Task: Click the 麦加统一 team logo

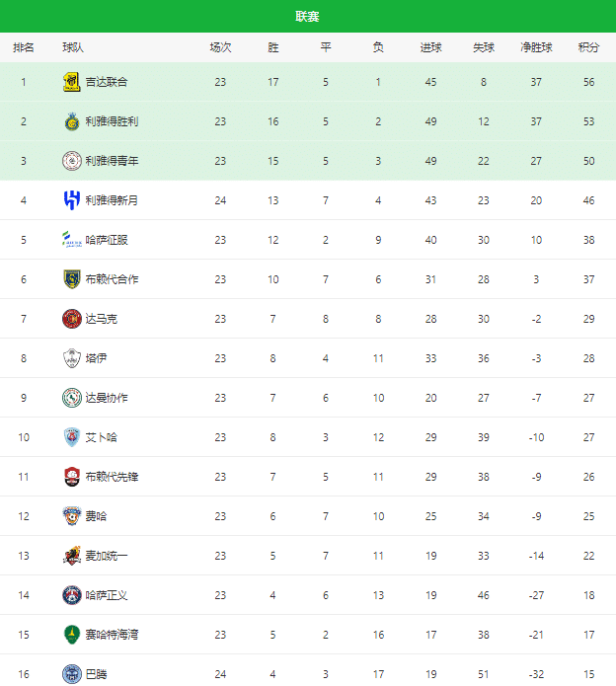Action: [x=71, y=556]
